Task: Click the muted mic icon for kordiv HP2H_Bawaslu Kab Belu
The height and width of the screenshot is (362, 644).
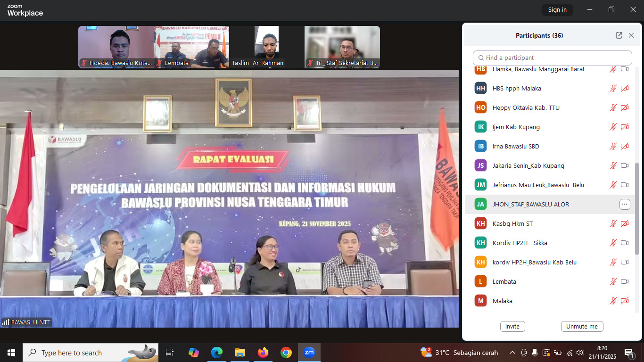Action: [613, 262]
